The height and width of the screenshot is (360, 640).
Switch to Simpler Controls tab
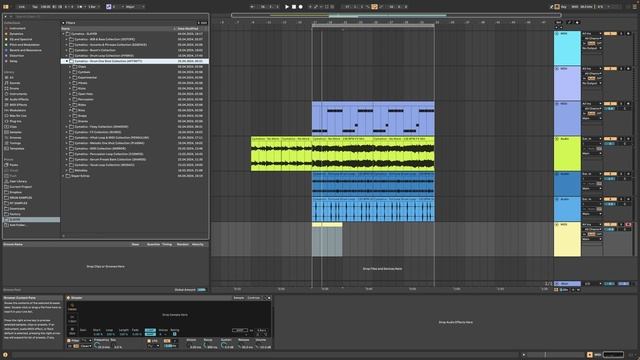253,298
